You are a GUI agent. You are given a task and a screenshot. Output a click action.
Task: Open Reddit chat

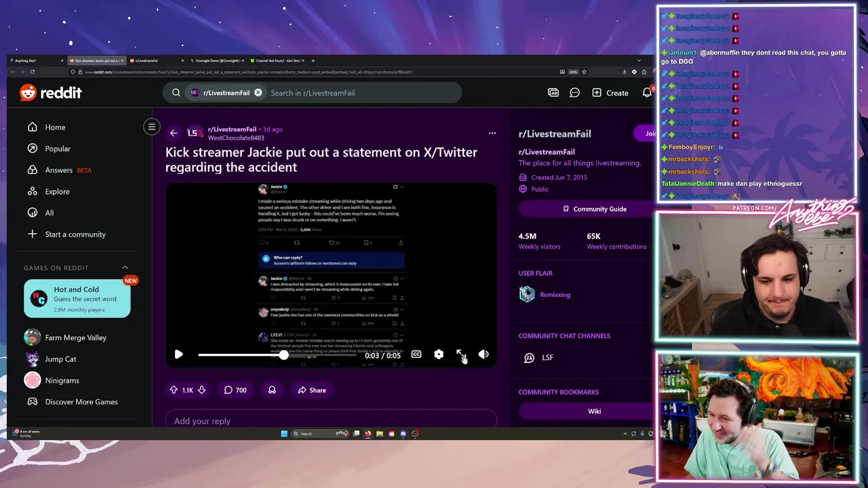pyautogui.click(x=574, y=93)
